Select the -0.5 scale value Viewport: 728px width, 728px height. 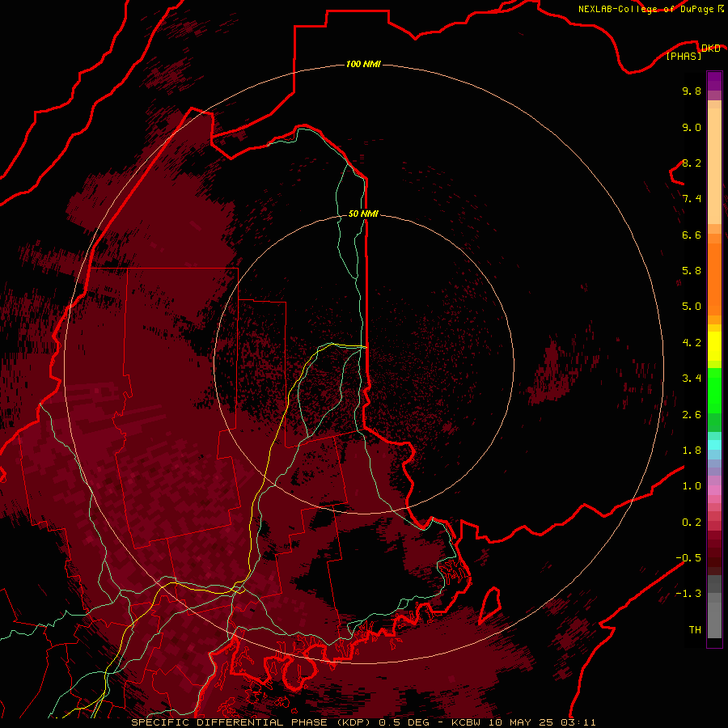tap(688, 558)
